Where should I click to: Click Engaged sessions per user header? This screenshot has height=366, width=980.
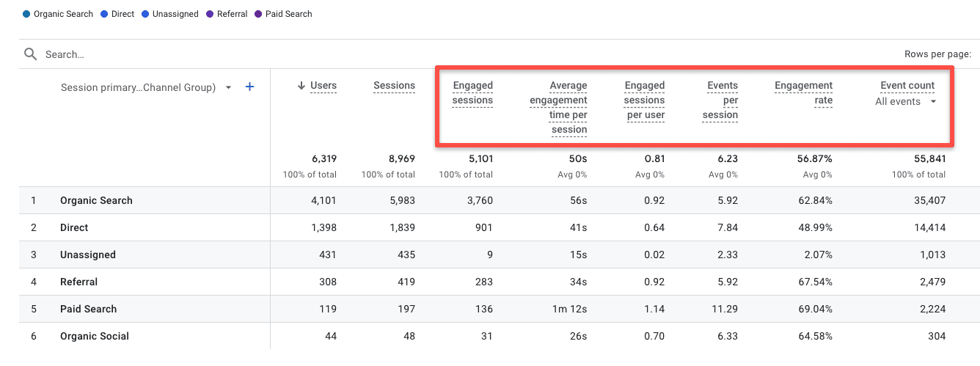click(644, 100)
